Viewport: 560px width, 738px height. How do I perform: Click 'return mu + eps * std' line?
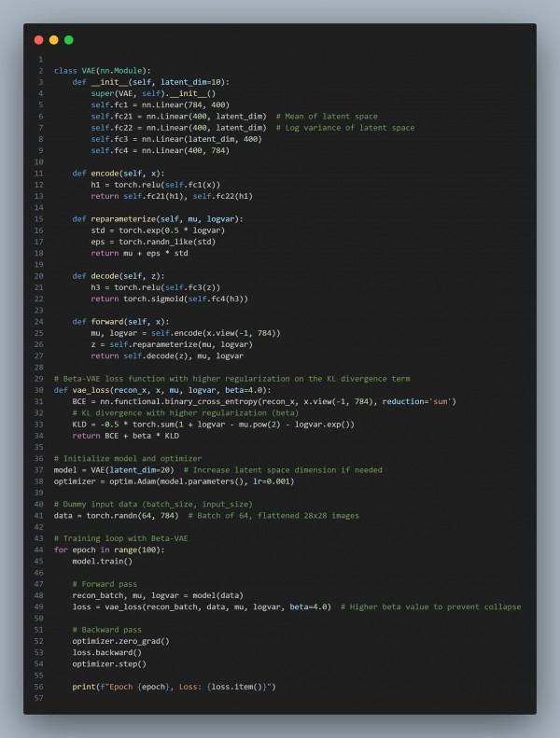click(x=139, y=253)
